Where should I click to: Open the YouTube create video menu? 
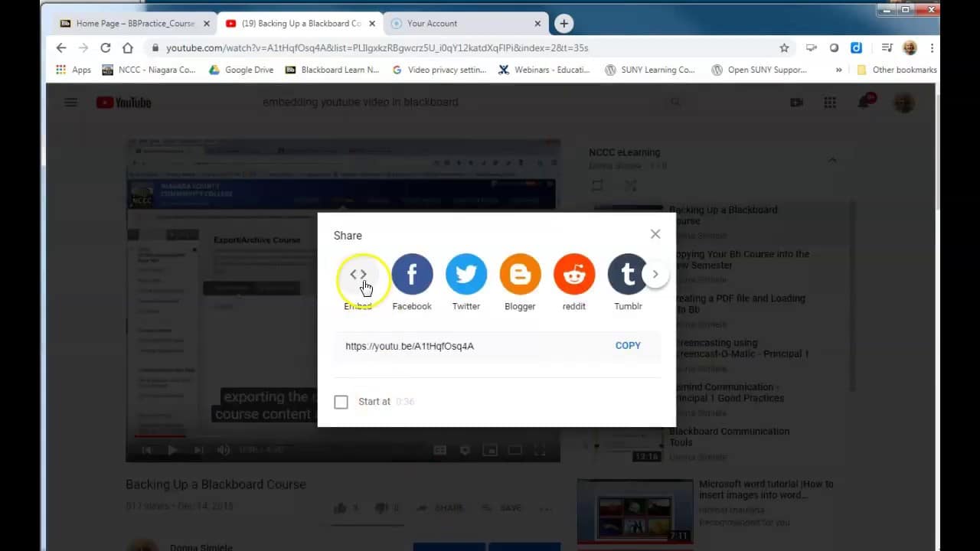pos(797,102)
